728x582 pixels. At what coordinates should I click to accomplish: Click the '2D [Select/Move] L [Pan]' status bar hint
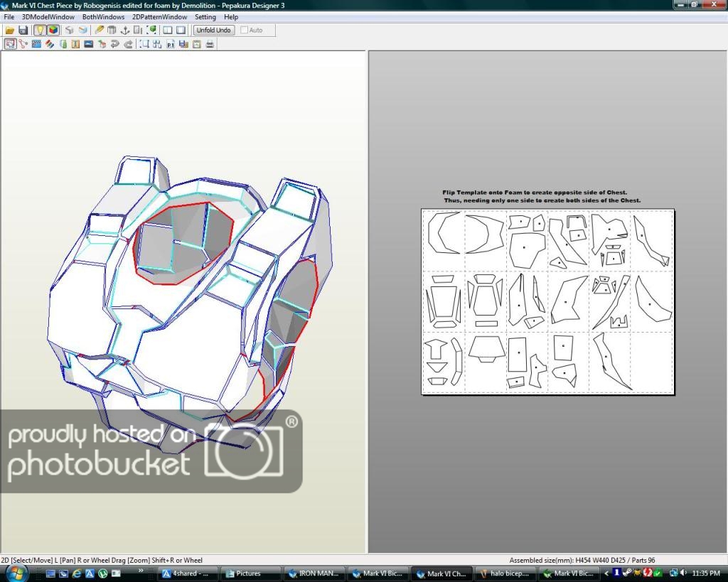point(102,560)
